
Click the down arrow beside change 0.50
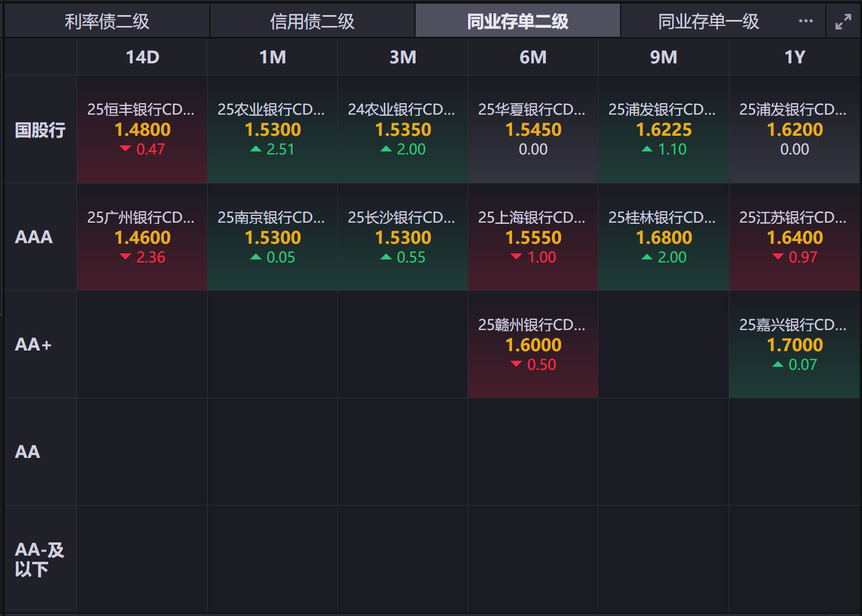(x=516, y=364)
